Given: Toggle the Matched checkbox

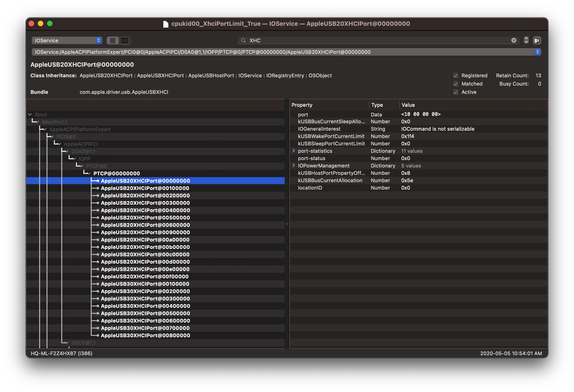Looking at the screenshot, I should coord(456,84).
